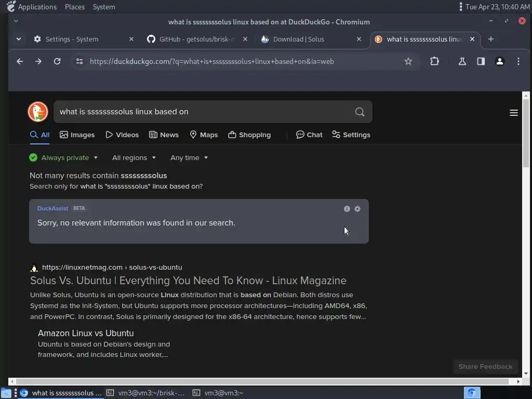Go back with the browser back arrow
The width and height of the screenshot is (532, 399).
(x=20, y=61)
